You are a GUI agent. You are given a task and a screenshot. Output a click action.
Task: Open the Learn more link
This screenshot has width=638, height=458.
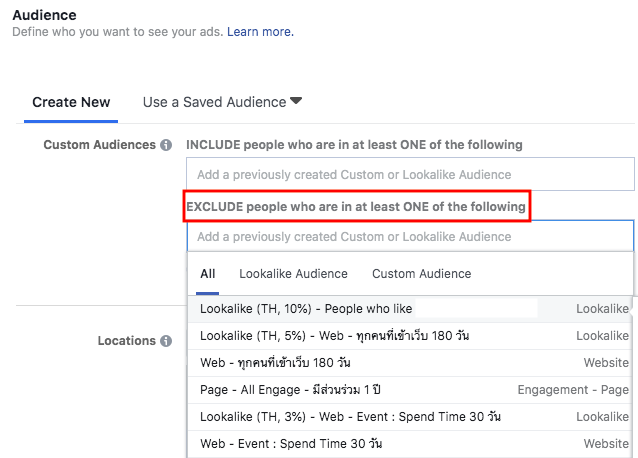coord(260,32)
